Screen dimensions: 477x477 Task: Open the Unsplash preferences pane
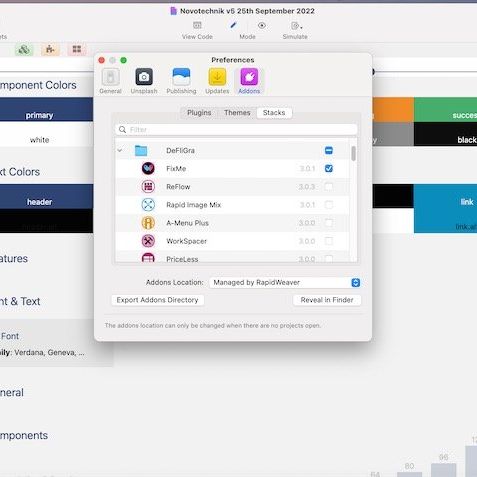click(144, 81)
